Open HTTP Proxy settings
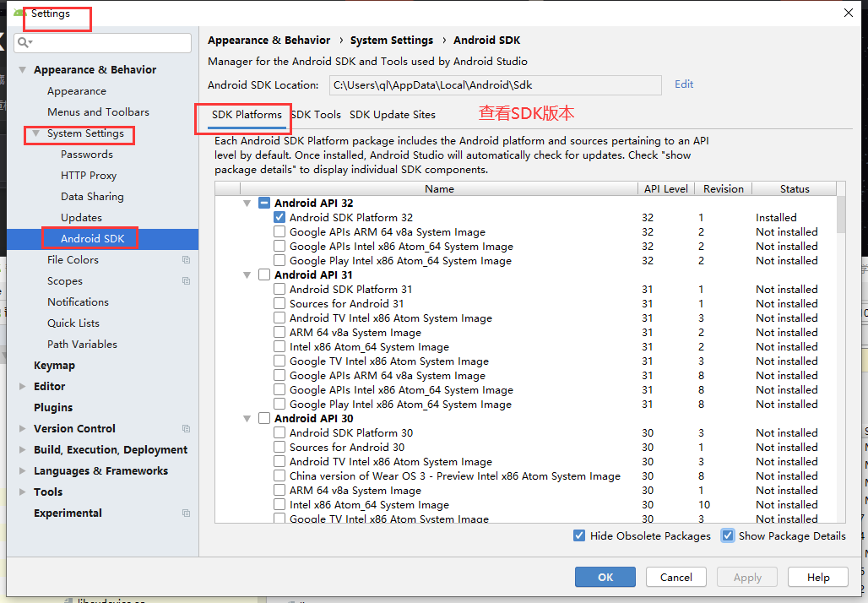868x603 pixels. [x=89, y=176]
